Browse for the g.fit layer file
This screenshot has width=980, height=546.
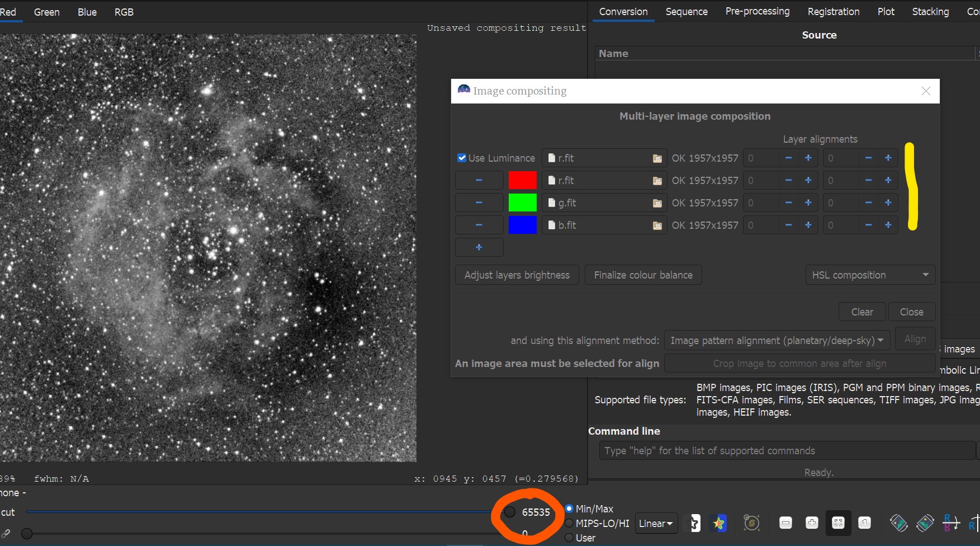(657, 203)
